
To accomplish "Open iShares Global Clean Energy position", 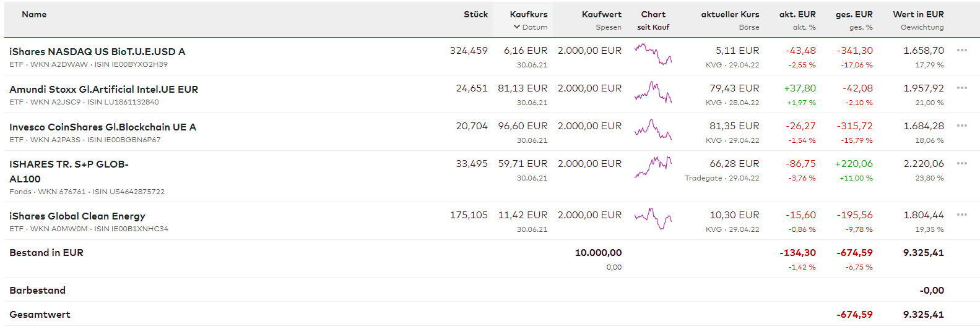I will [x=77, y=216].
